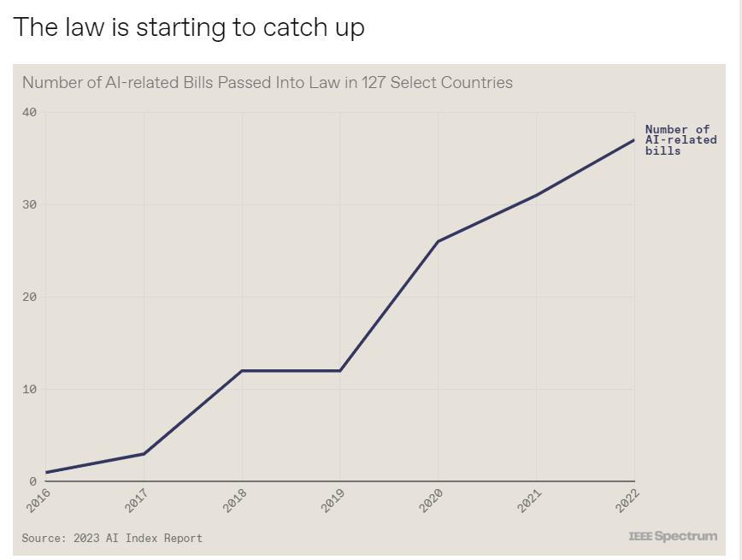Click the 2020 x-axis label
This screenshot has width=742, height=560.
(x=431, y=500)
